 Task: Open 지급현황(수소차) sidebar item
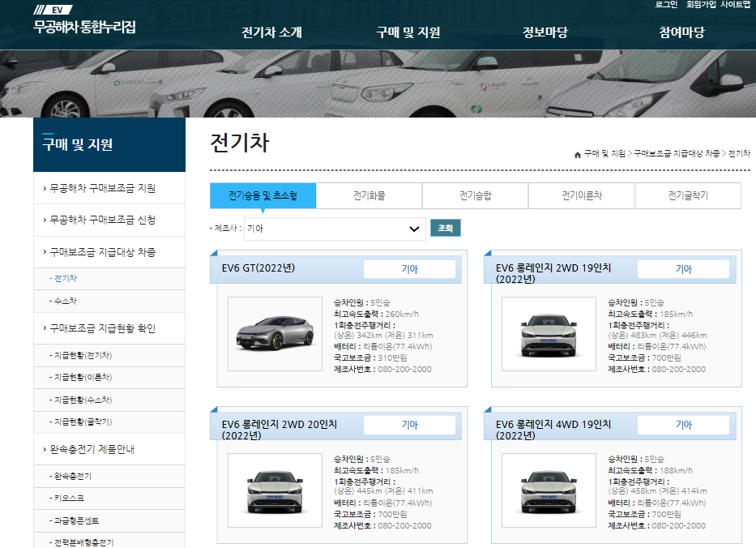pos(109,400)
